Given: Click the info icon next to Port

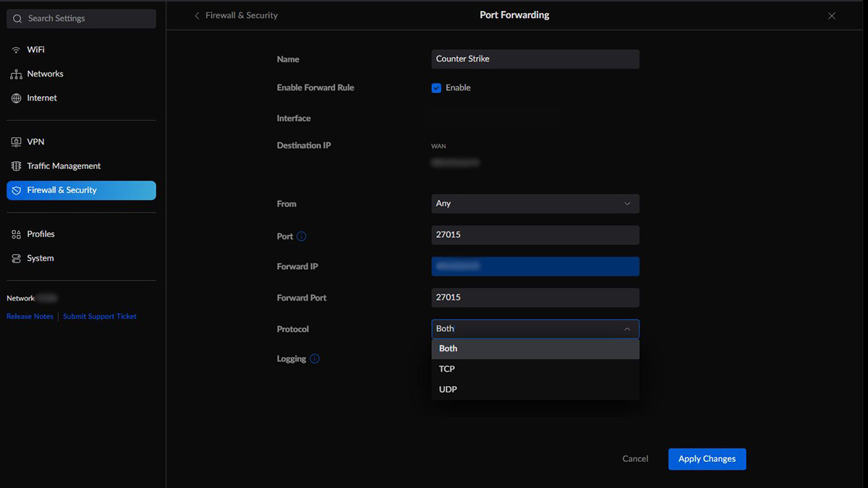Looking at the screenshot, I should coord(302,236).
